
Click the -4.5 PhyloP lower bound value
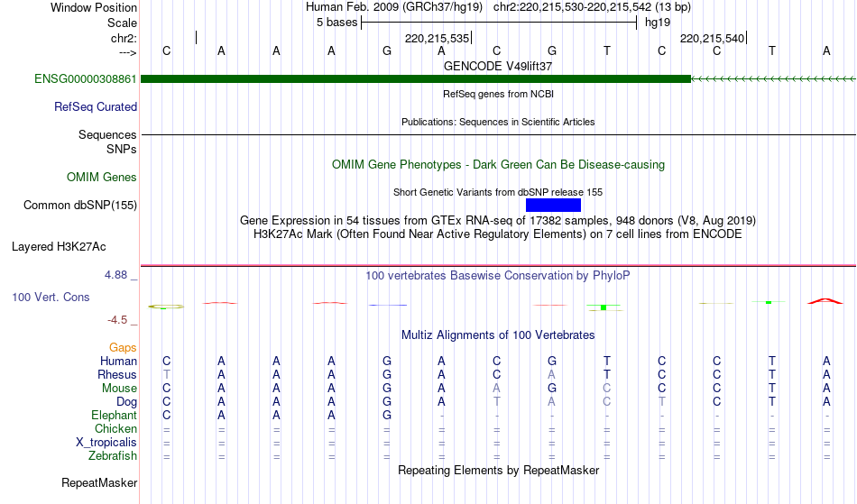[117, 320]
